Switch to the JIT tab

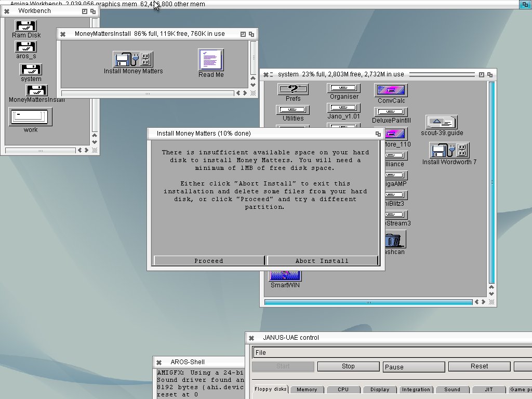click(x=488, y=390)
